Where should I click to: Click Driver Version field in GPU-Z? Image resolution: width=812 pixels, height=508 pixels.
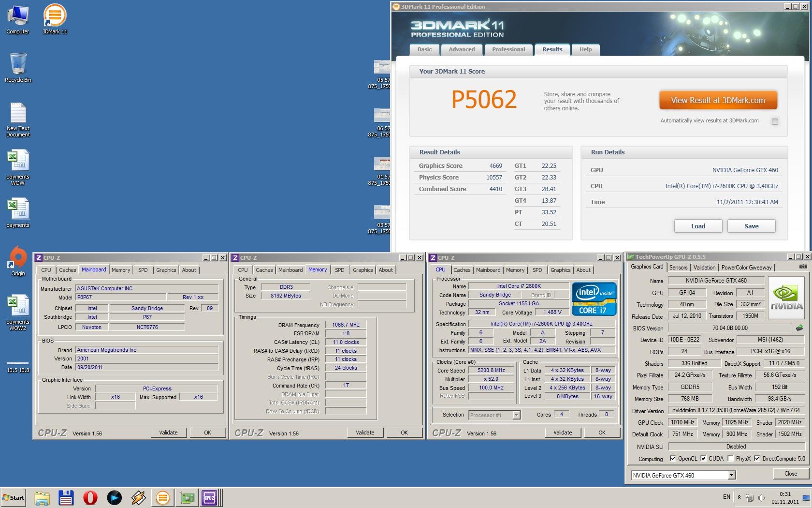coord(736,410)
